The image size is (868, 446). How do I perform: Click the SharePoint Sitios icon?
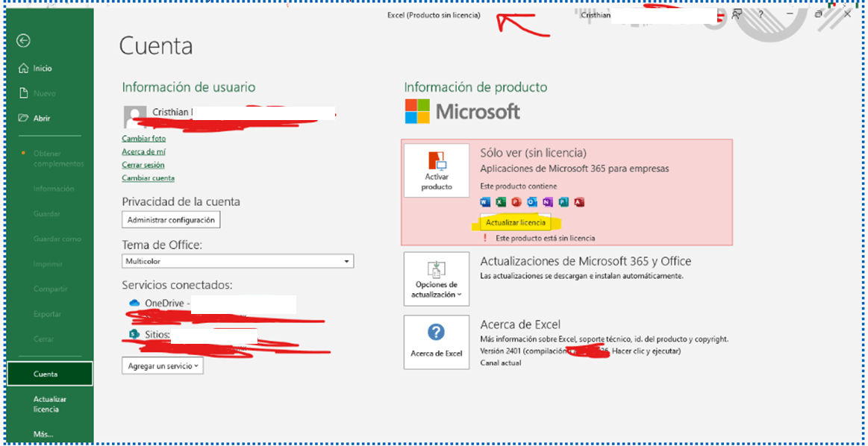click(134, 334)
